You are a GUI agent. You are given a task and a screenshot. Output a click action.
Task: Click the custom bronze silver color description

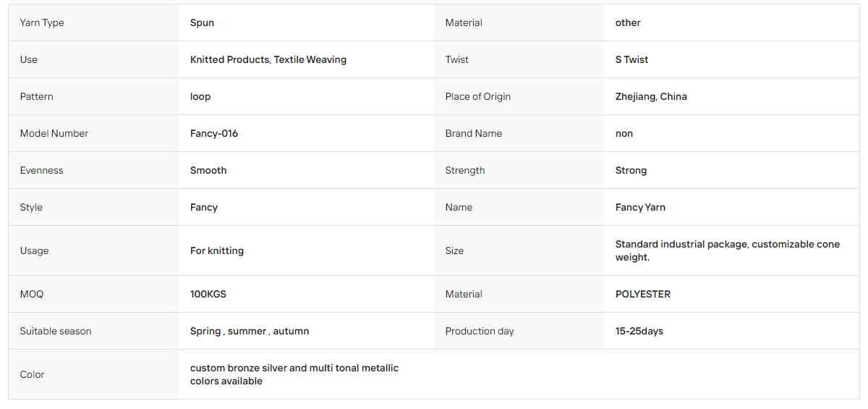click(294, 374)
